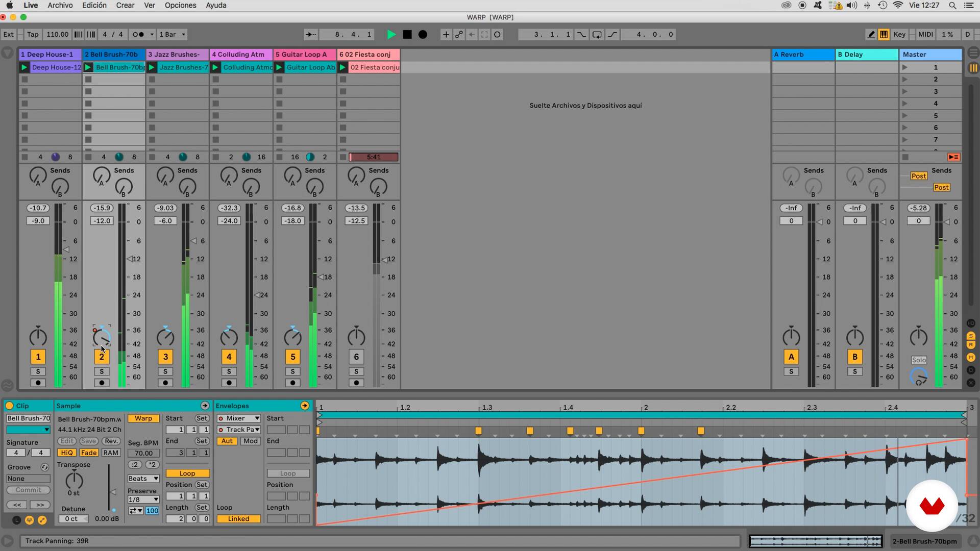
Task: Toggle I-O section show/hide button
Action: [x=971, y=323]
